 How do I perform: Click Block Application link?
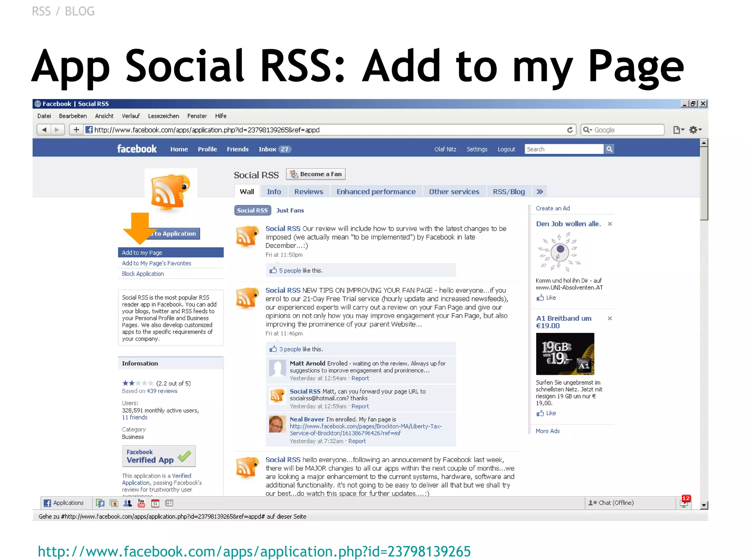click(x=143, y=274)
